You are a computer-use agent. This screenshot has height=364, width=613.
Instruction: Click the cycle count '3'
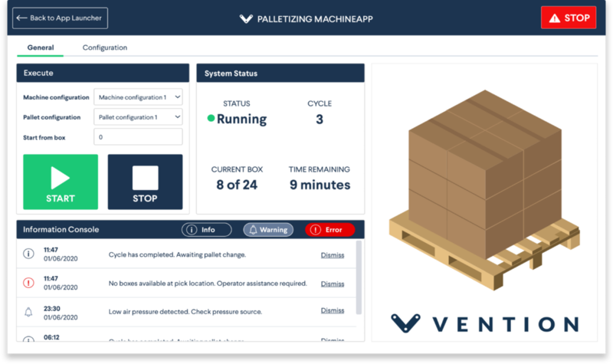pyautogui.click(x=320, y=120)
